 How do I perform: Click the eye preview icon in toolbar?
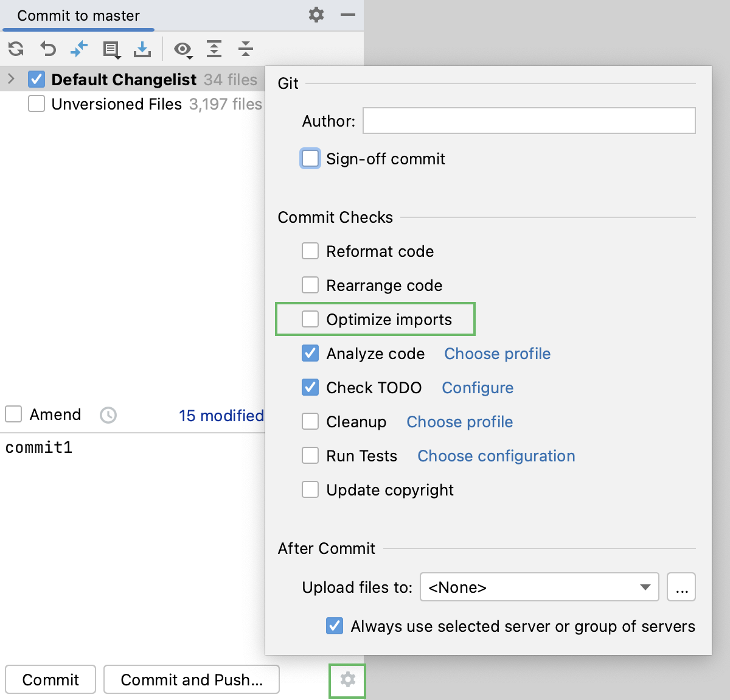(x=183, y=50)
